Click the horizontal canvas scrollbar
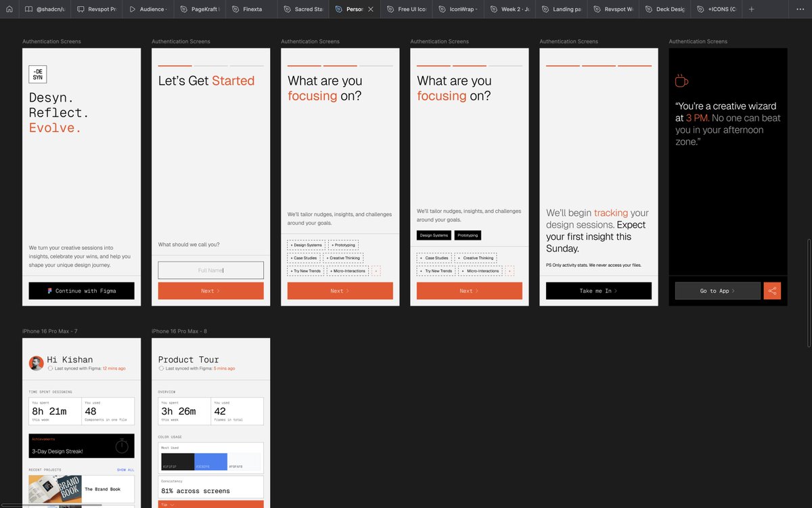Image resolution: width=812 pixels, height=508 pixels. 53,505
